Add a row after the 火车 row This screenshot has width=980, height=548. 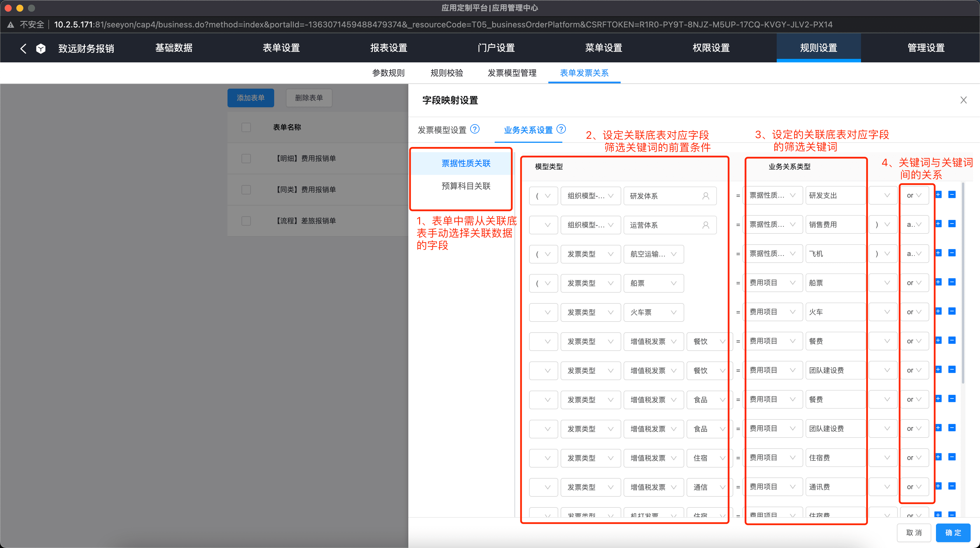(x=938, y=311)
